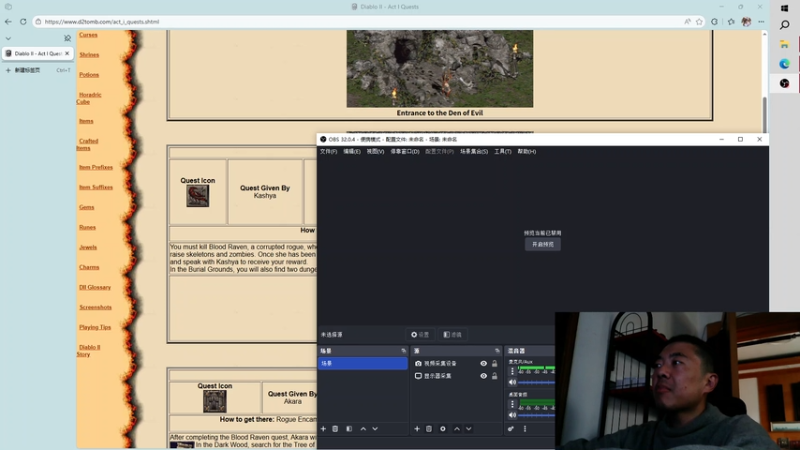800x450 pixels.
Task: Move the OBS source down
Action: pyautogui.click(x=468, y=429)
